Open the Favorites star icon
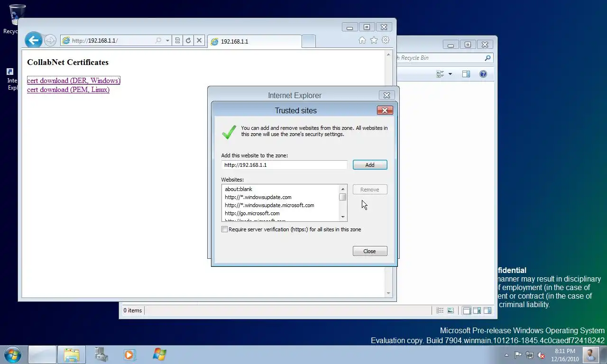This screenshot has width=607, height=364. [x=374, y=40]
